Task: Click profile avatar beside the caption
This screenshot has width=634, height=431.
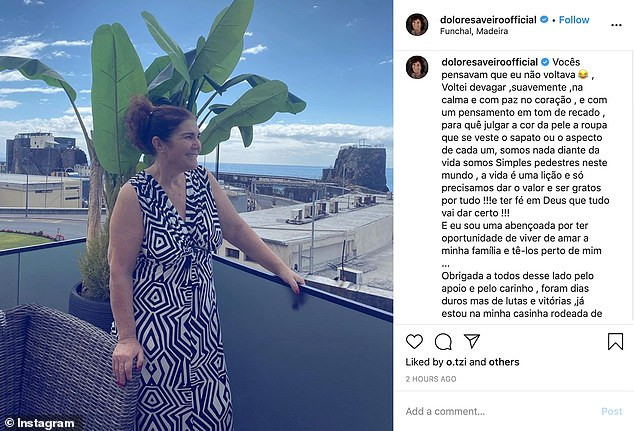Action: pyautogui.click(x=417, y=67)
